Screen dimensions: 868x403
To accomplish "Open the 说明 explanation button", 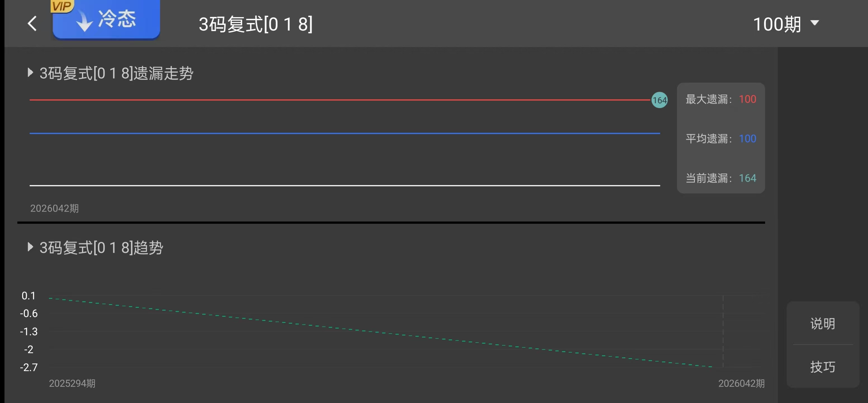I will pyautogui.click(x=822, y=324).
